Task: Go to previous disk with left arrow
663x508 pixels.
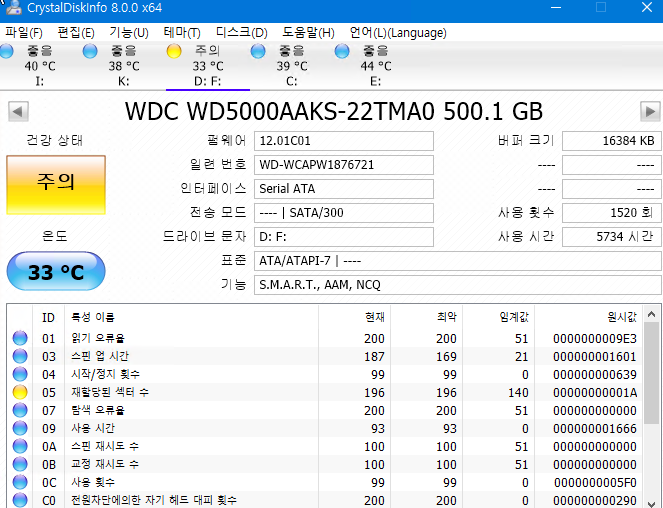Action: pyautogui.click(x=18, y=112)
